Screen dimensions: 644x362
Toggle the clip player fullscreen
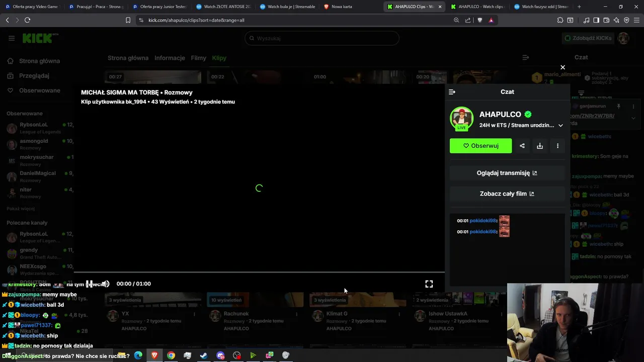[x=429, y=284]
